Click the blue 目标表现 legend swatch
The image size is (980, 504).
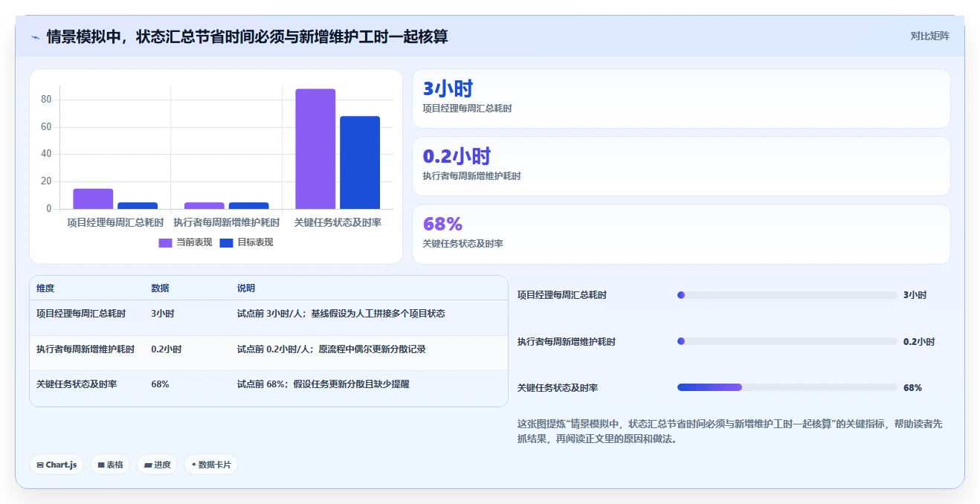coord(226,243)
